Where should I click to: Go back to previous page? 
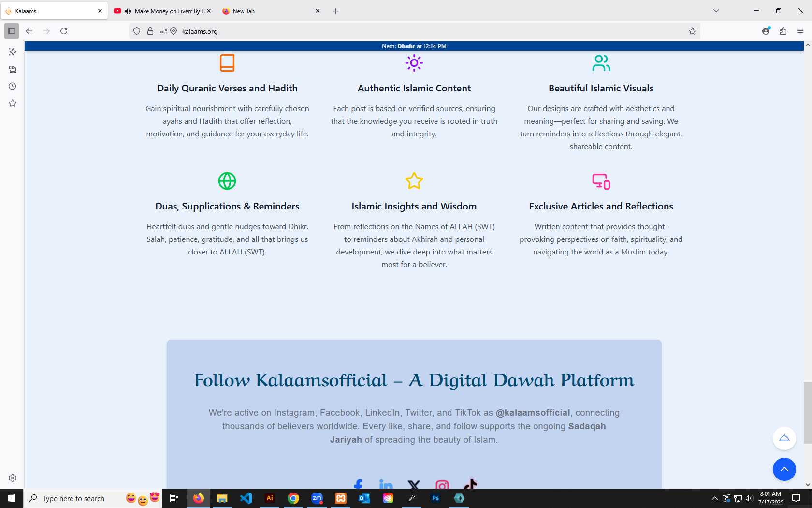coord(29,31)
